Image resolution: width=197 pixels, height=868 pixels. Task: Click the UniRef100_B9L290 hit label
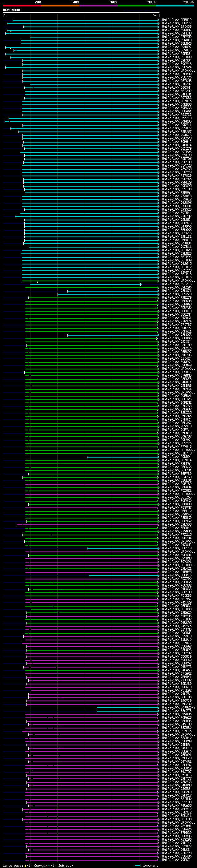click(x=176, y=287)
